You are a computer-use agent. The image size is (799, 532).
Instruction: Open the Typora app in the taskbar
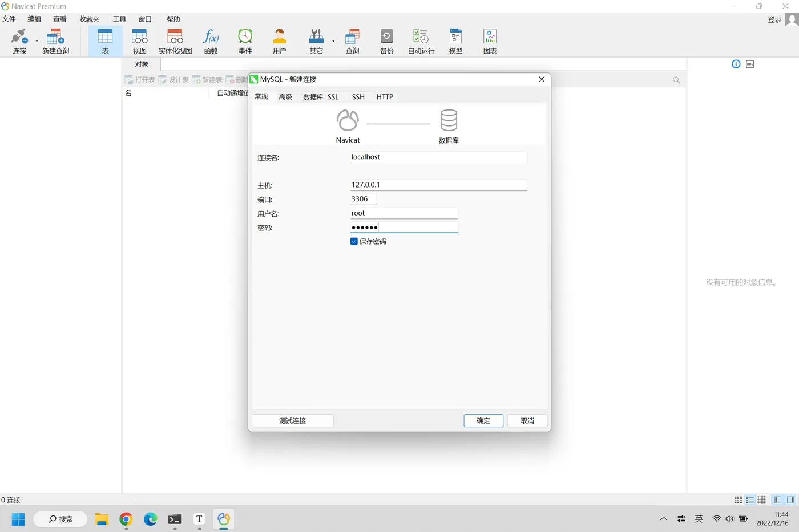pyautogui.click(x=199, y=519)
